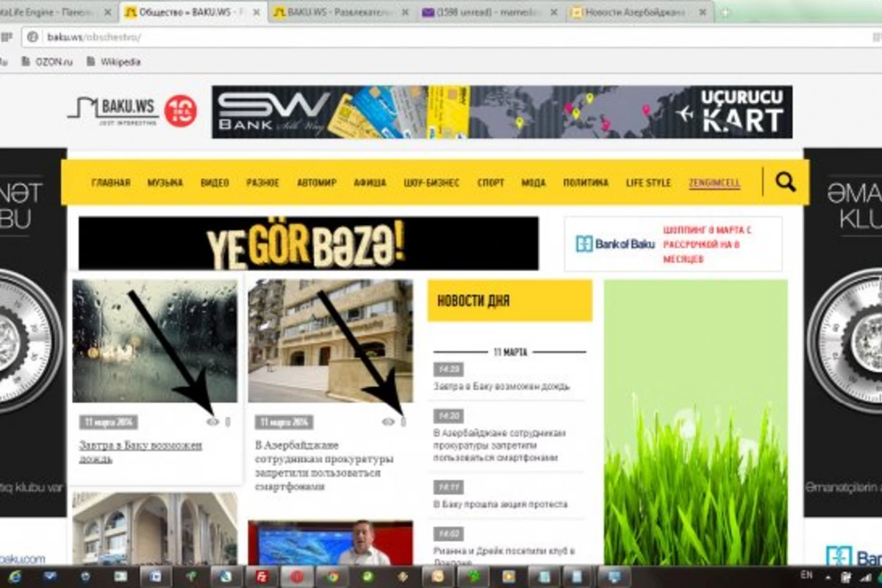Show hidden system tray icons arrow

click(830, 577)
